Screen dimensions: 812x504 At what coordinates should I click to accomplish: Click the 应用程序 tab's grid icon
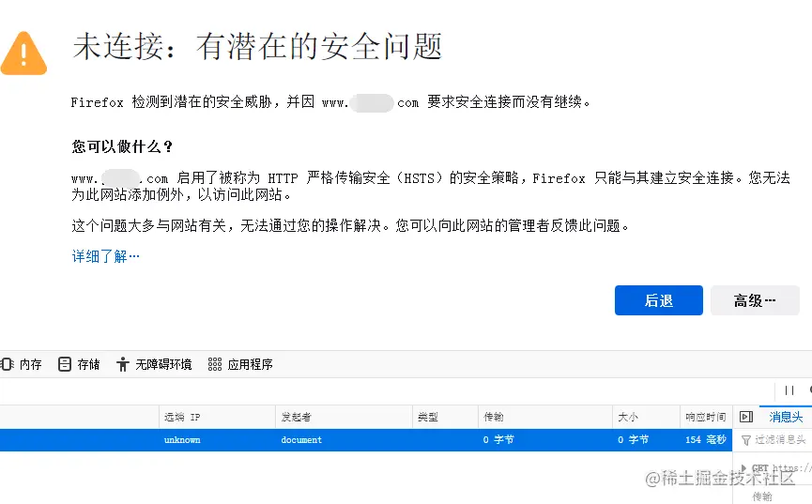214,365
